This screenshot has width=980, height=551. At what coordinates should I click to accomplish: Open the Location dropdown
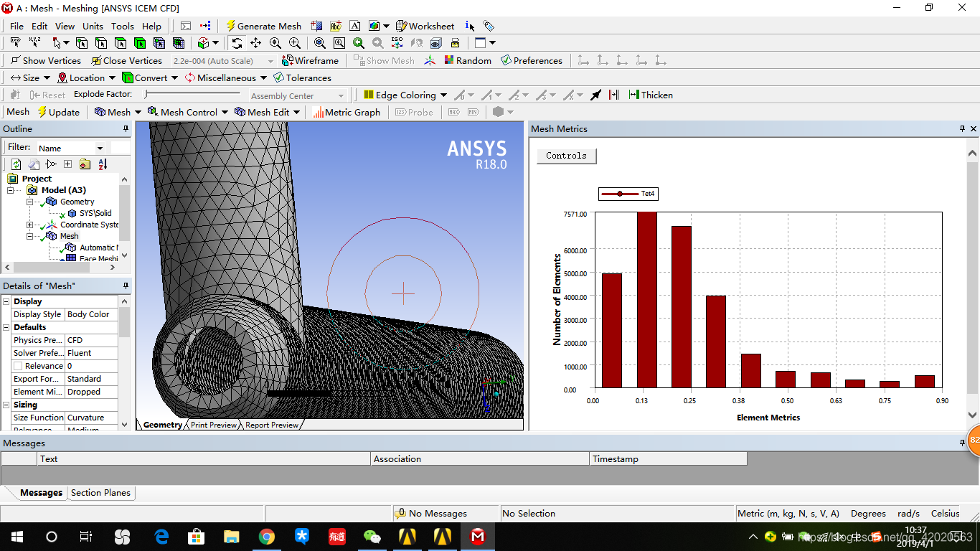tap(86, 77)
